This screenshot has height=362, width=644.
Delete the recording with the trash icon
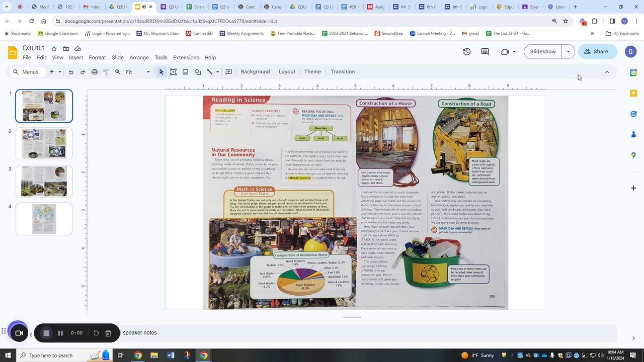pyautogui.click(x=108, y=333)
